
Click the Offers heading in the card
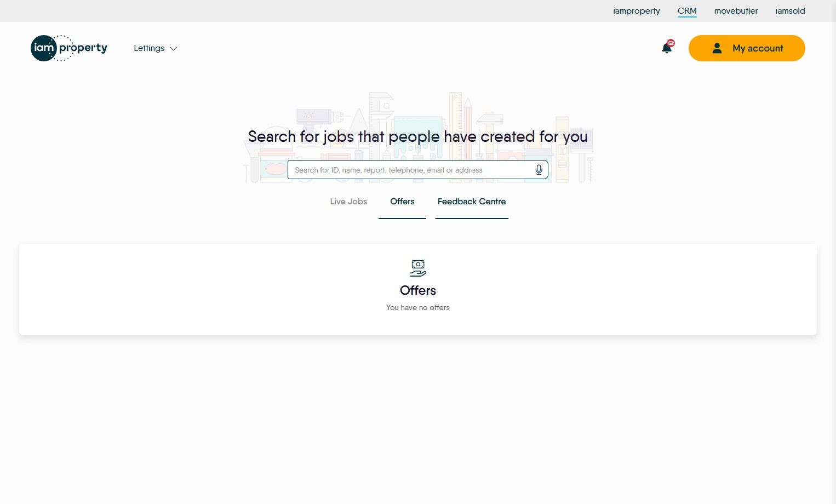418,290
